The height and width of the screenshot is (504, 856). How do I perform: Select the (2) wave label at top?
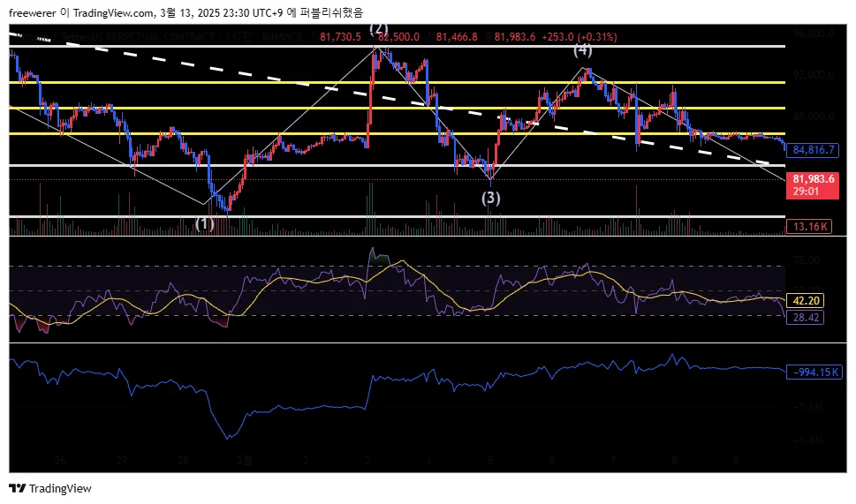click(x=378, y=29)
